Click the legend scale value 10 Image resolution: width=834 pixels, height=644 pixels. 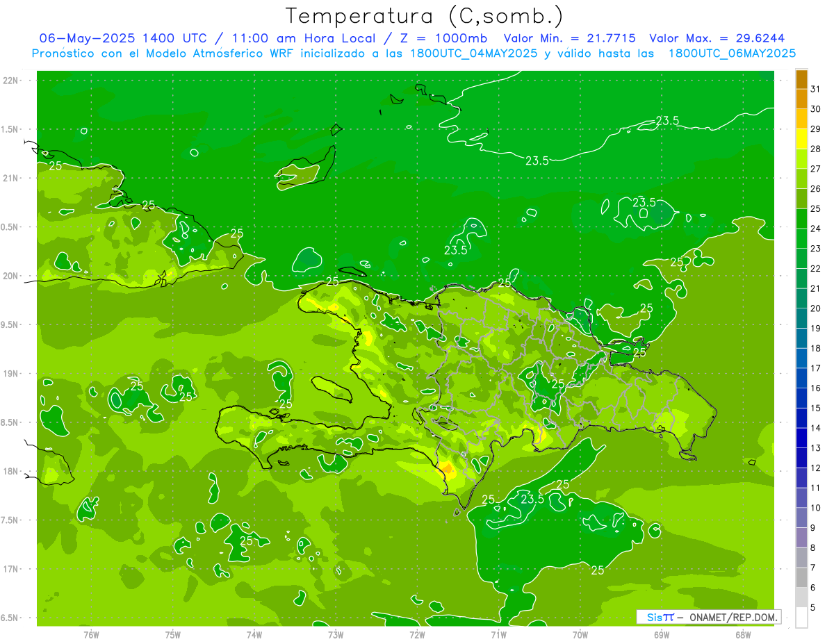point(815,508)
